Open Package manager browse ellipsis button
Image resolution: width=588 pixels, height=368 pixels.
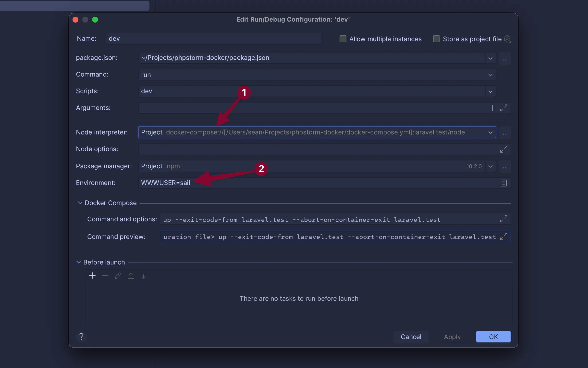point(505,166)
